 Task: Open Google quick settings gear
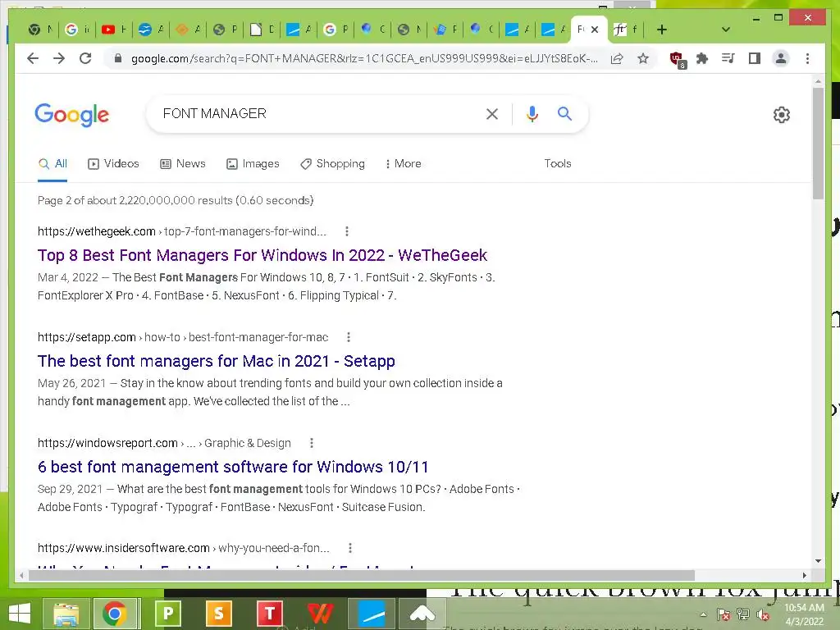782,115
